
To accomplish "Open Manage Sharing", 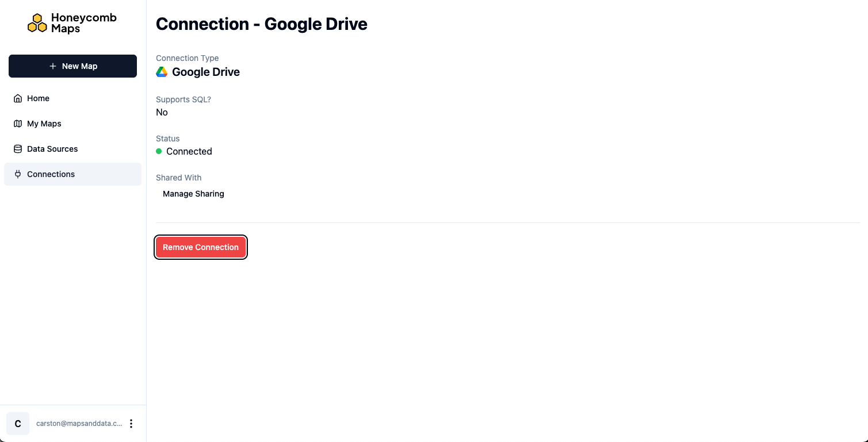I will click(193, 194).
